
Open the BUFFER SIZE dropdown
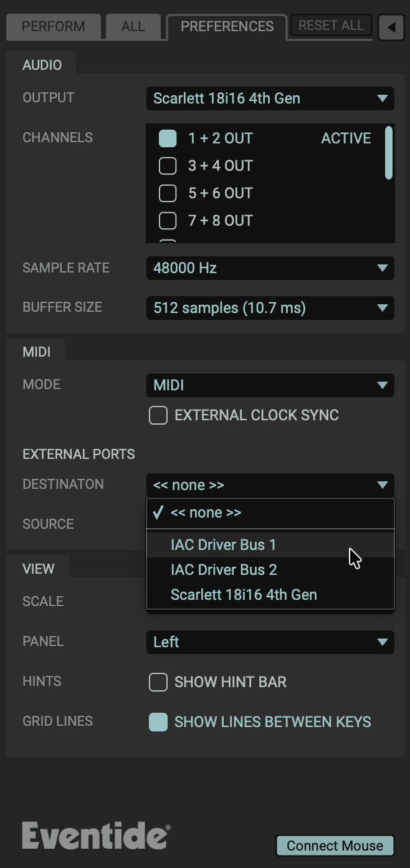(270, 308)
